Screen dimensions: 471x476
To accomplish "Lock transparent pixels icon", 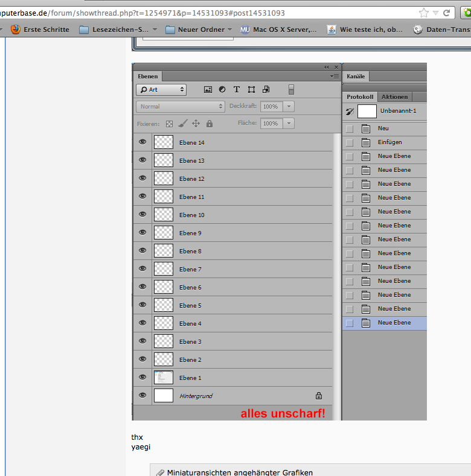I will (x=169, y=124).
